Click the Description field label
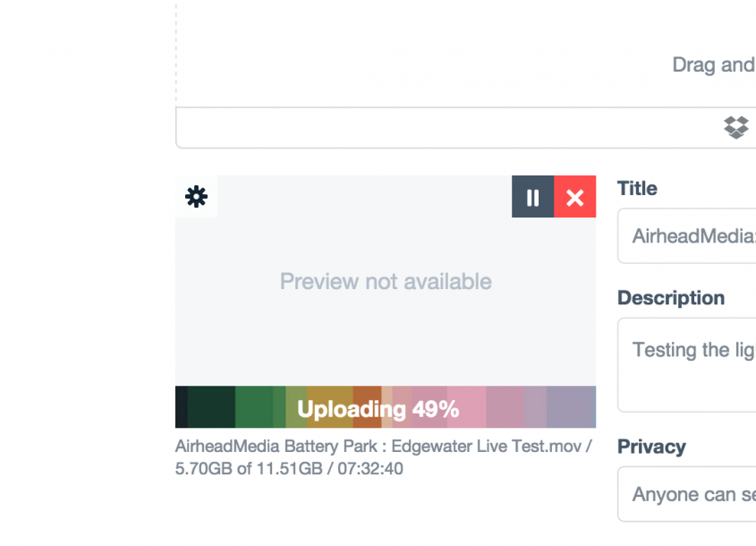Image resolution: width=756 pixels, height=546 pixels. (x=671, y=298)
